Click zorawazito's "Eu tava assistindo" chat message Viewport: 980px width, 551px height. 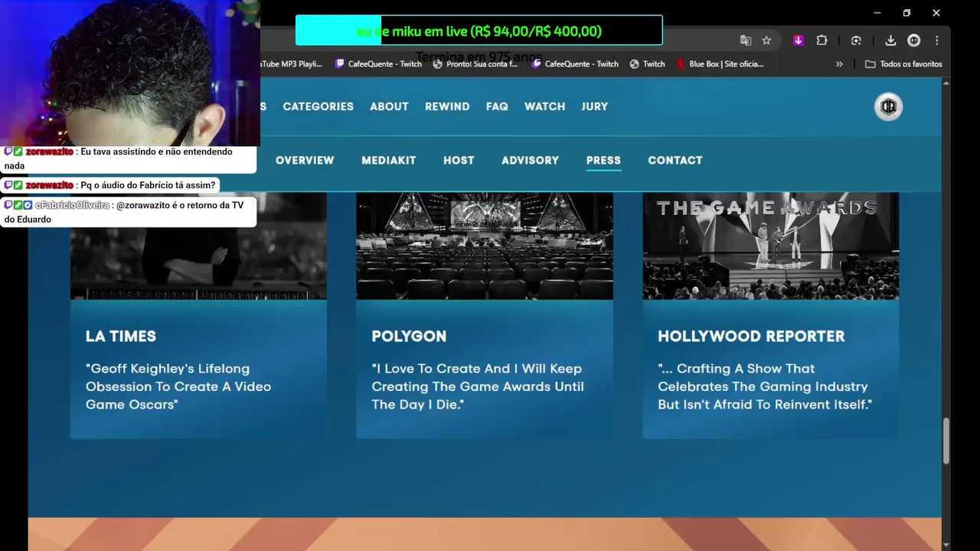pyautogui.click(x=128, y=158)
